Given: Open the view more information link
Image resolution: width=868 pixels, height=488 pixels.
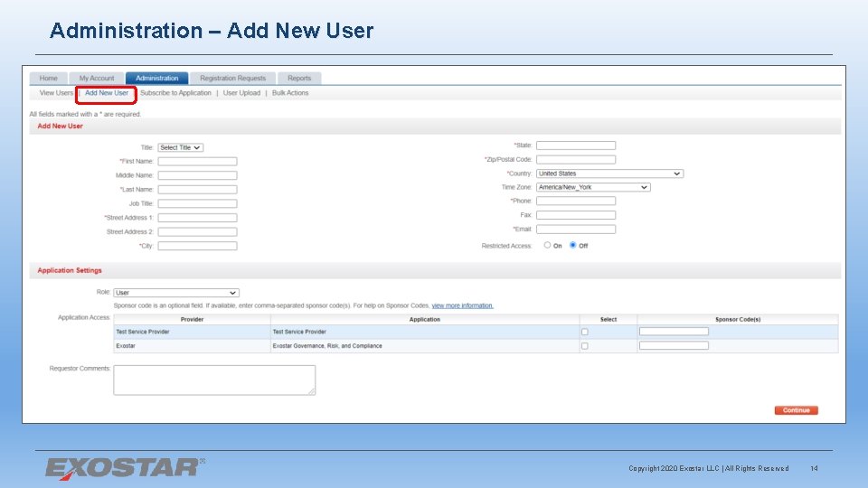Looking at the screenshot, I should [462, 305].
